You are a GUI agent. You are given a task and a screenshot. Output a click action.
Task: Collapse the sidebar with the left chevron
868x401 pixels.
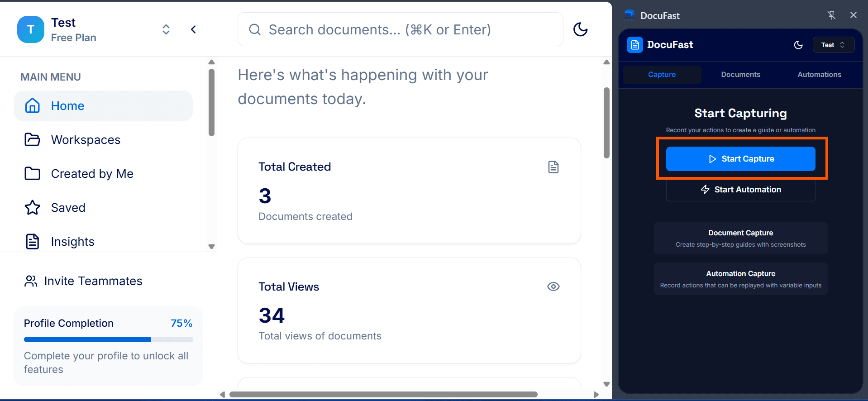[x=193, y=29]
